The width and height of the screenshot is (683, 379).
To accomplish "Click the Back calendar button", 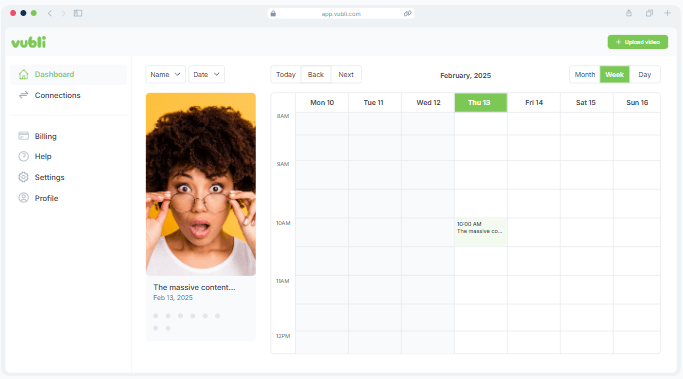I will click(316, 74).
